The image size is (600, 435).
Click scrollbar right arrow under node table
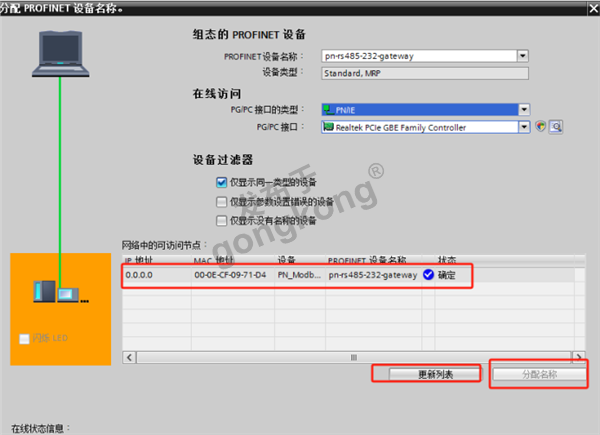(579, 357)
